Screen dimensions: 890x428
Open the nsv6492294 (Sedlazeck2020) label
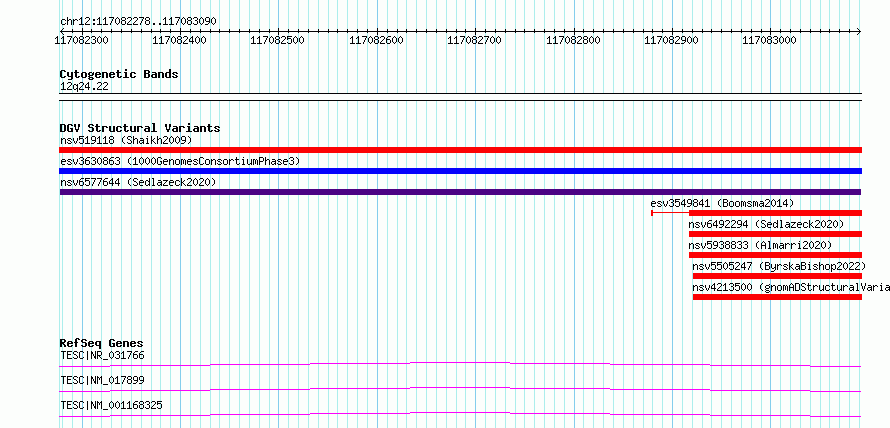[x=766, y=224]
